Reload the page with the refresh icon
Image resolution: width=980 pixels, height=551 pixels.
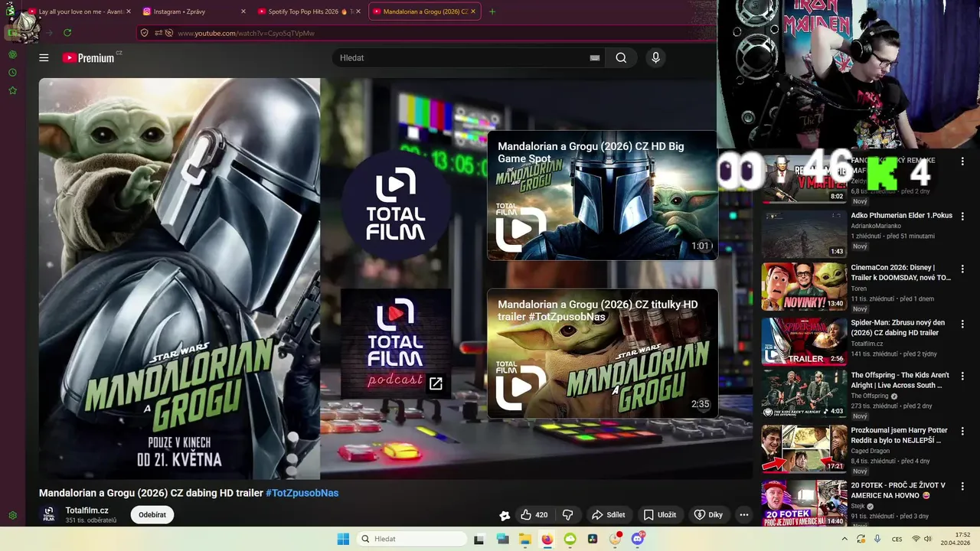point(67,33)
